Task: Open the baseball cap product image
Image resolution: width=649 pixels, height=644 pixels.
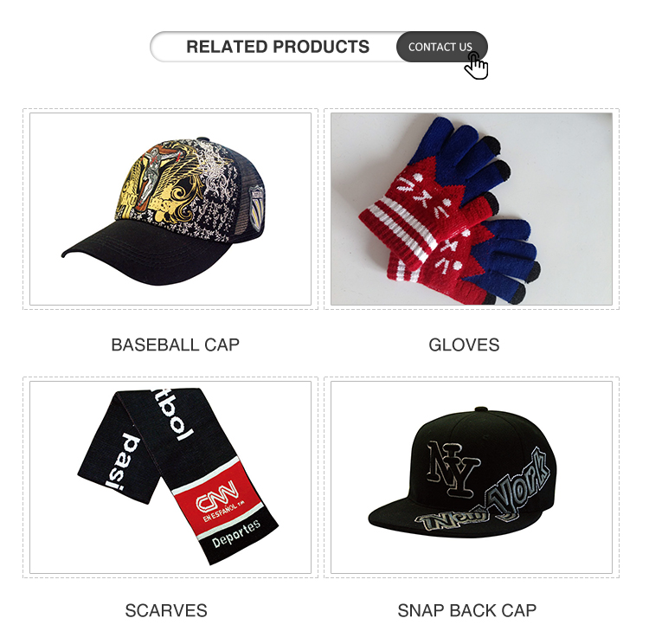Action: (x=170, y=209)
